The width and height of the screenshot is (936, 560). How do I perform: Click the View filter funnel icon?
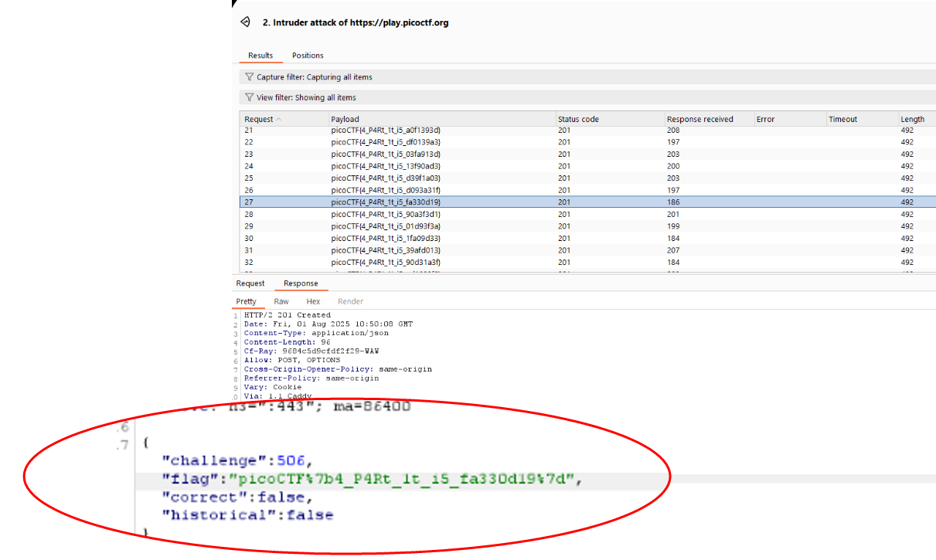coord(249,97)
